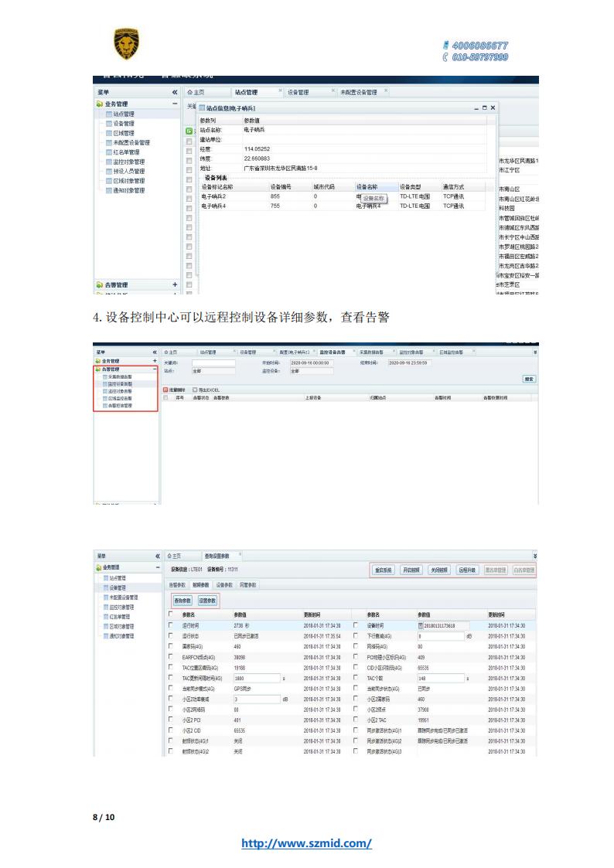
Task: Click the 搜索 search button
Action: (x=529, y=380)
